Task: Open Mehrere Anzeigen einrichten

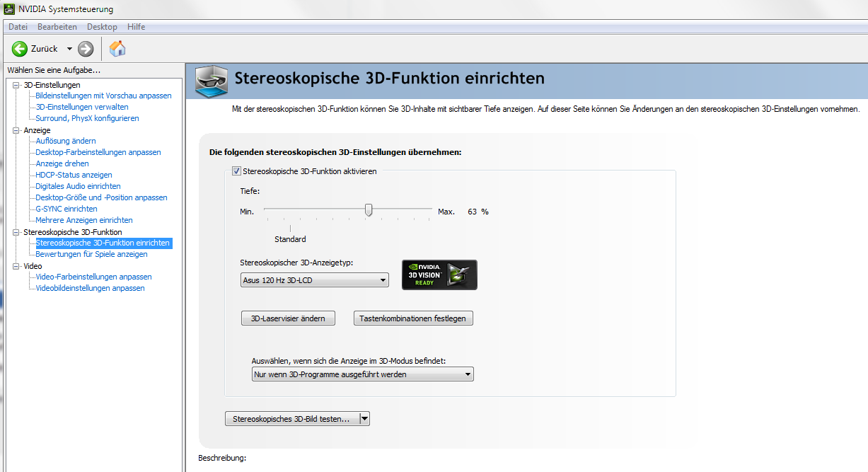Action: (84, 220)
